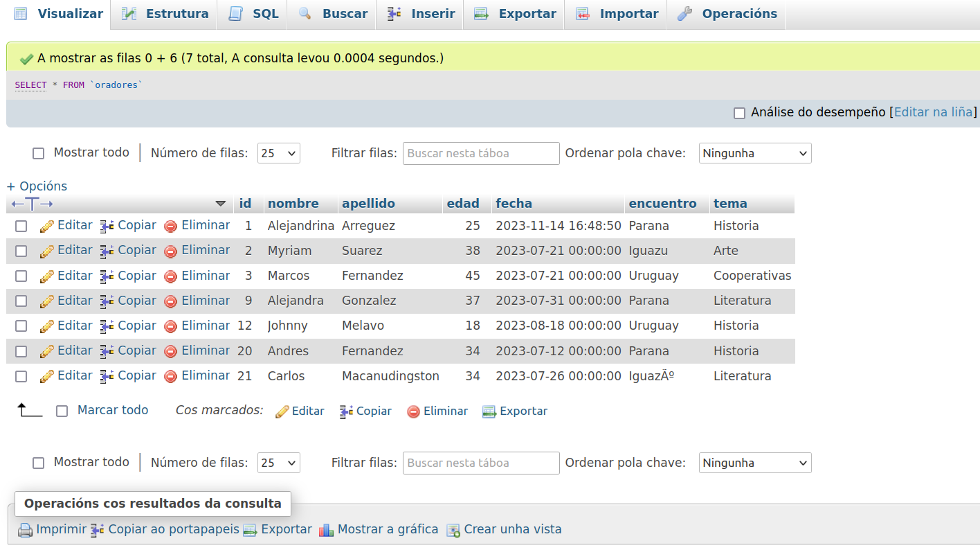
Task: Sort by the fecha column header
Action: click(514, 204)
